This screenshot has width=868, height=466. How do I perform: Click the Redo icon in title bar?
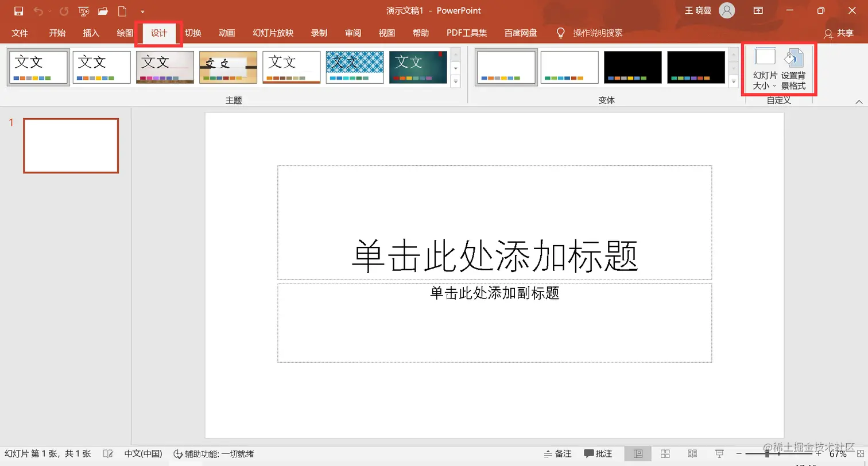[64, 11]
